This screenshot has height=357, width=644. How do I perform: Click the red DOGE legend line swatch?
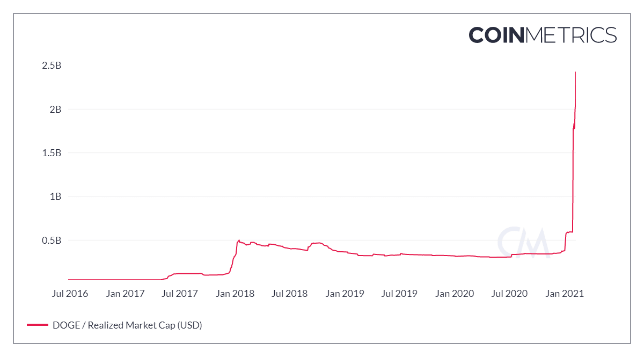tap(36, 325)
